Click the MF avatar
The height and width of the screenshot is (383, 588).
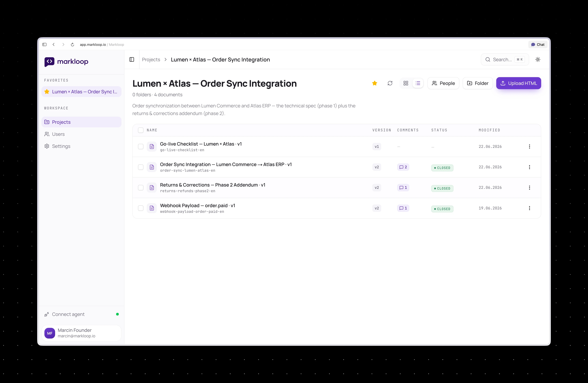point(50,333)
